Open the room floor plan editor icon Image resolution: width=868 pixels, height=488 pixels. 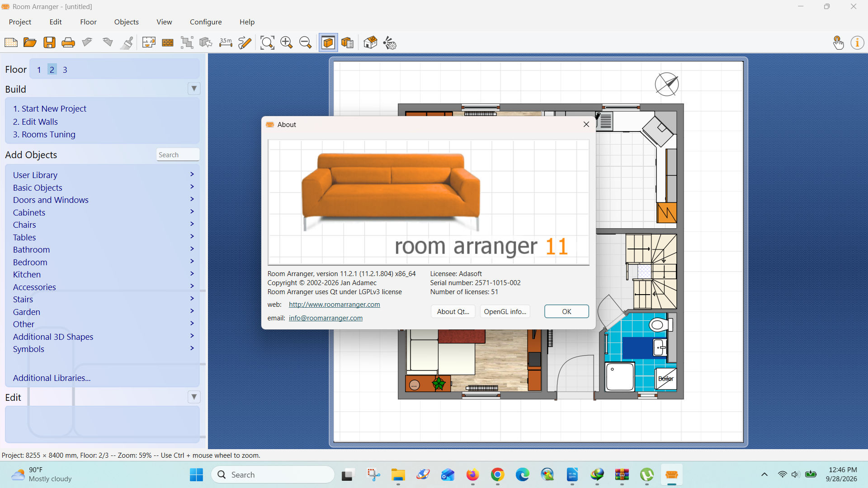[149, 43]
